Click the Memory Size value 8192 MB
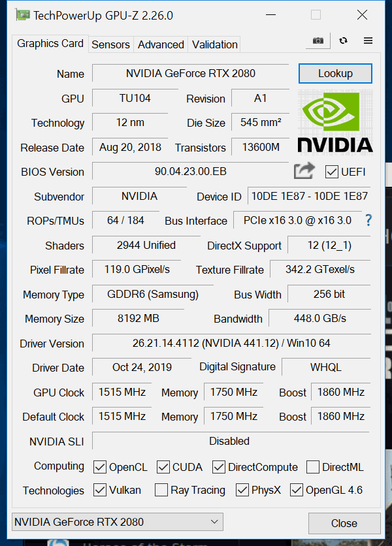This screenshot has height=546, width=392. (138, 318)
